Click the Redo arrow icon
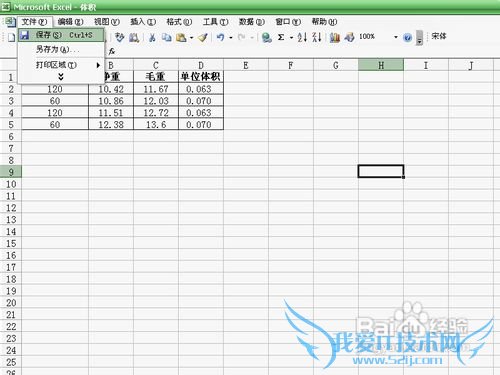 pyautogui.click(x=242, y=37)
